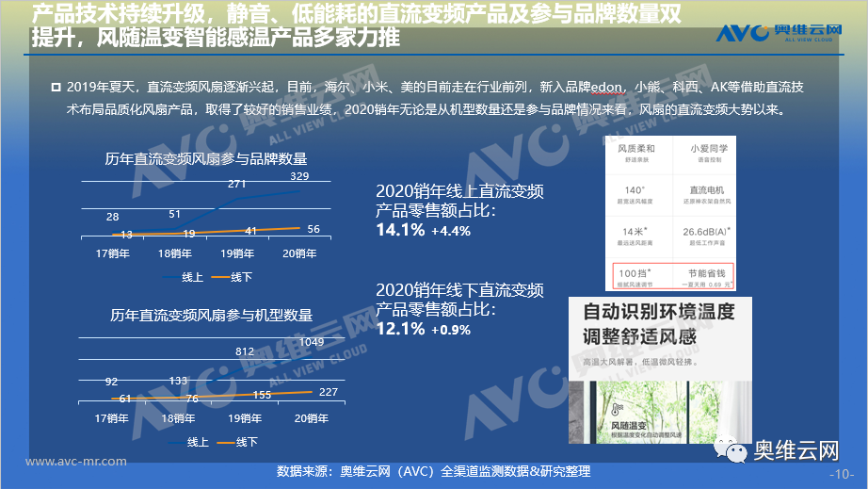Click 20销年 axis label on brand chart
The width and height of the screenshot is (868, 489).
(299, 253)
